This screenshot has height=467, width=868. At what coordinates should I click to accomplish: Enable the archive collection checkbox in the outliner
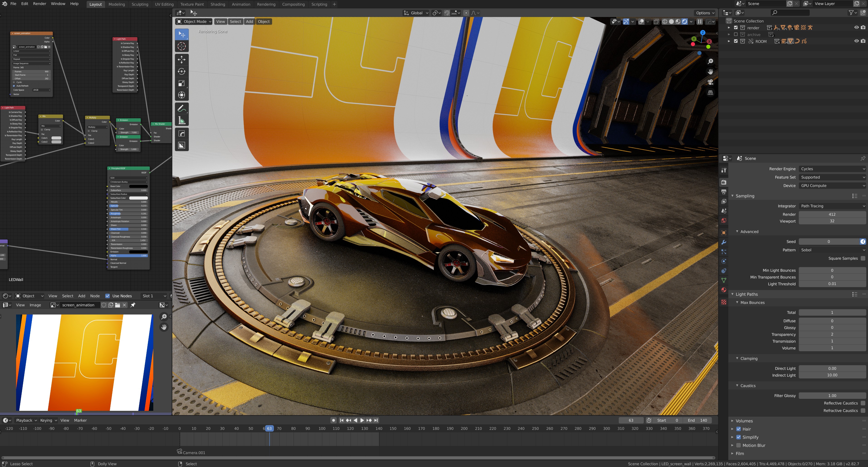[736, 34]
